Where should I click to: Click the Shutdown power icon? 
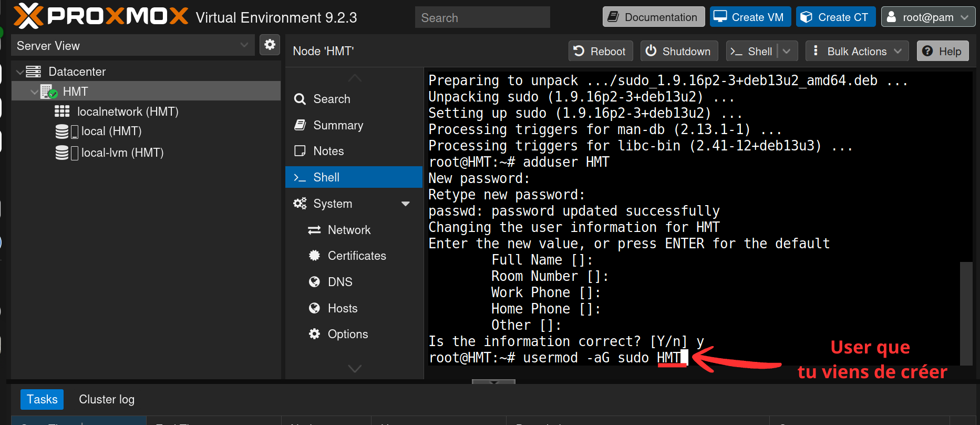click(651, 51)
